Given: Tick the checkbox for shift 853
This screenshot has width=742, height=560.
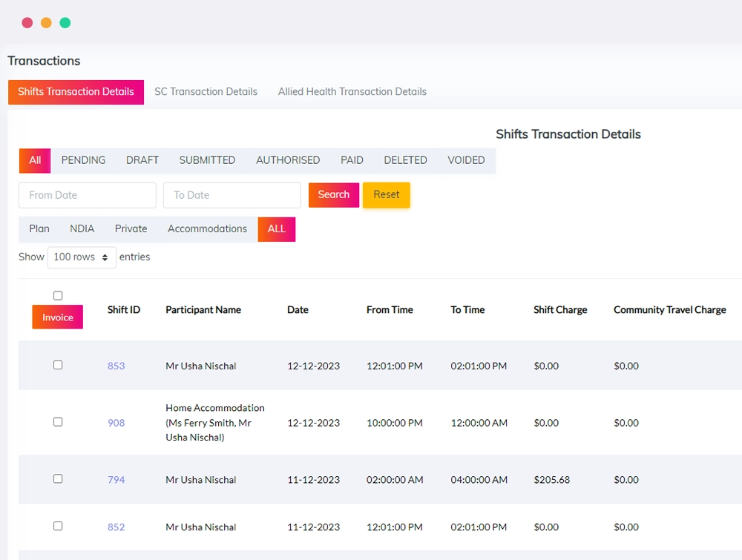Looking at the screenshot, I should [58, 365].
